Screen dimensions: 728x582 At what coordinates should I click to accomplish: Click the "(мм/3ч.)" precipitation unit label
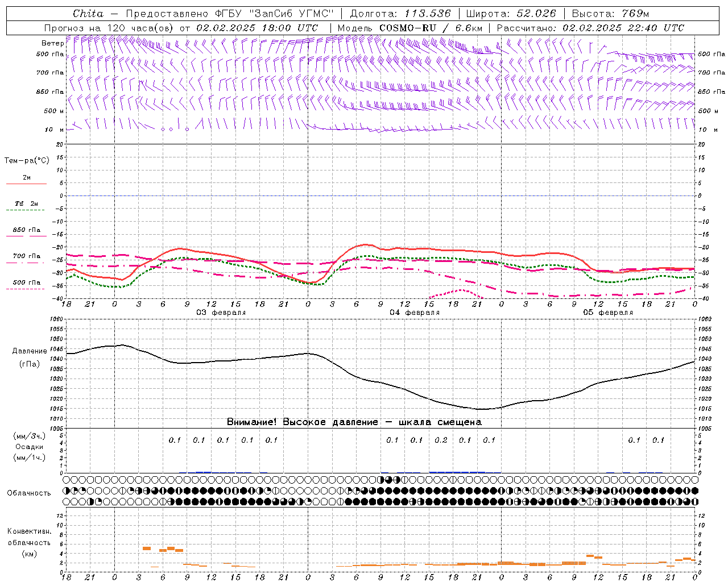[29, 436]
